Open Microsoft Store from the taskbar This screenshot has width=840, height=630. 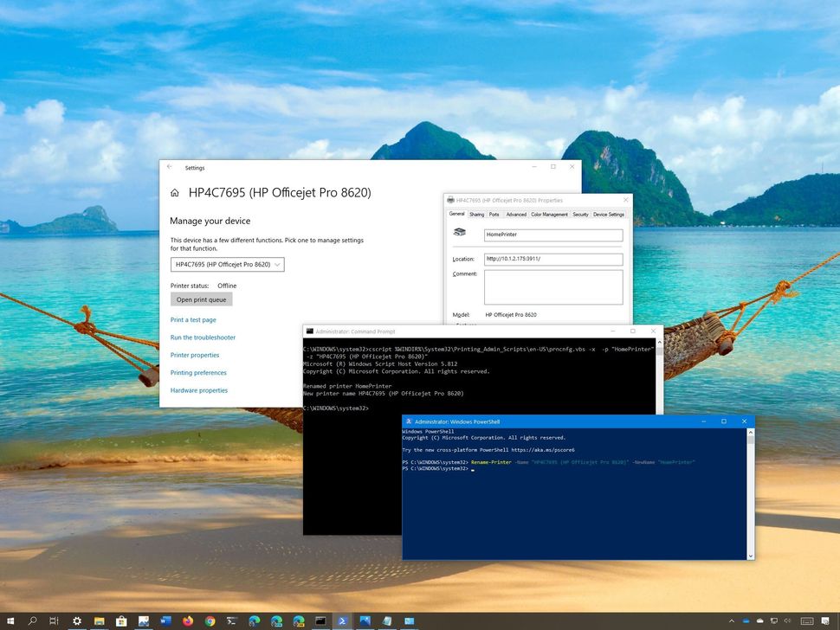pos(122,620)
